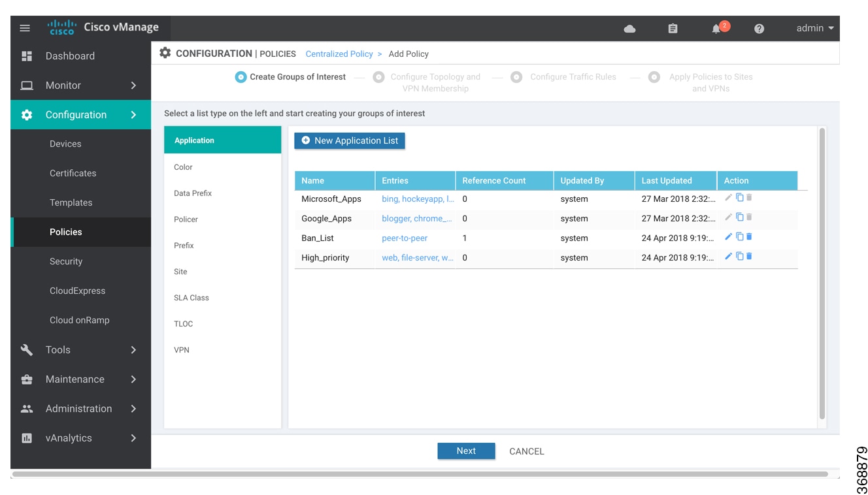
Task: Open Cloud onRamp in Configuration menu
Action: 80,321
